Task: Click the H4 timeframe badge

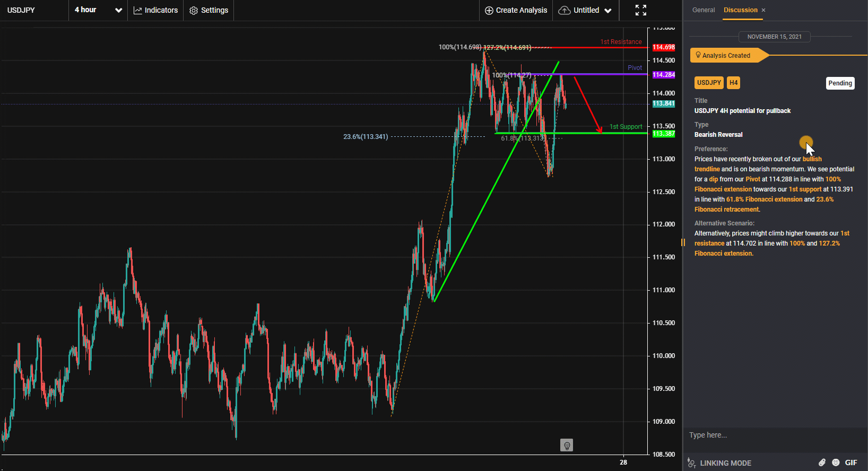Action: pyautogui.click(x=733, y=83)
